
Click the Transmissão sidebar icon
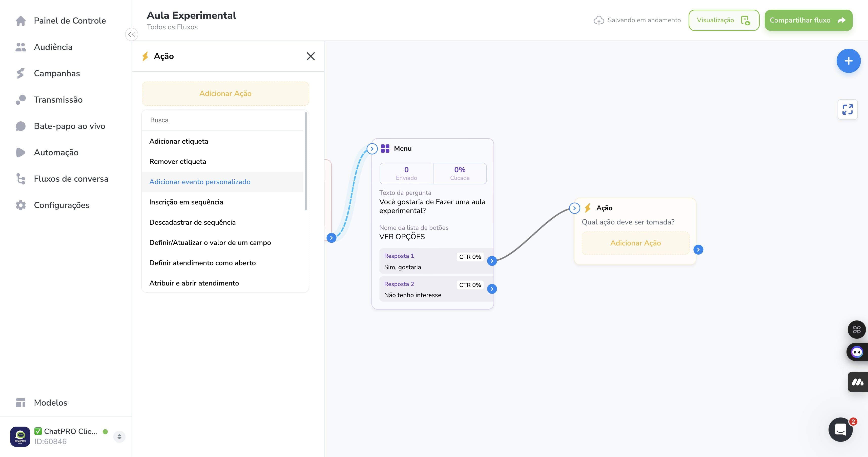click(20, 100)
